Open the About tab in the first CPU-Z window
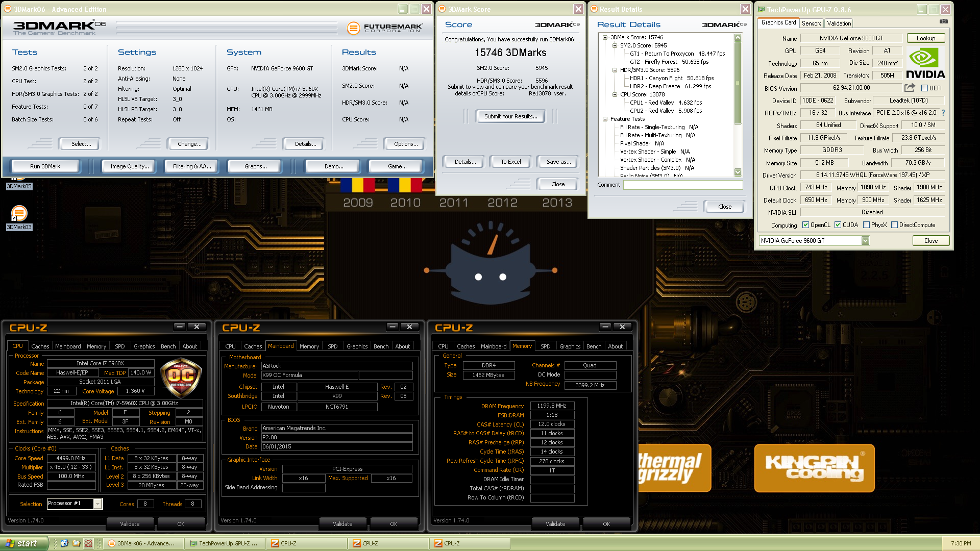980x551 pixels. point(189,346)
